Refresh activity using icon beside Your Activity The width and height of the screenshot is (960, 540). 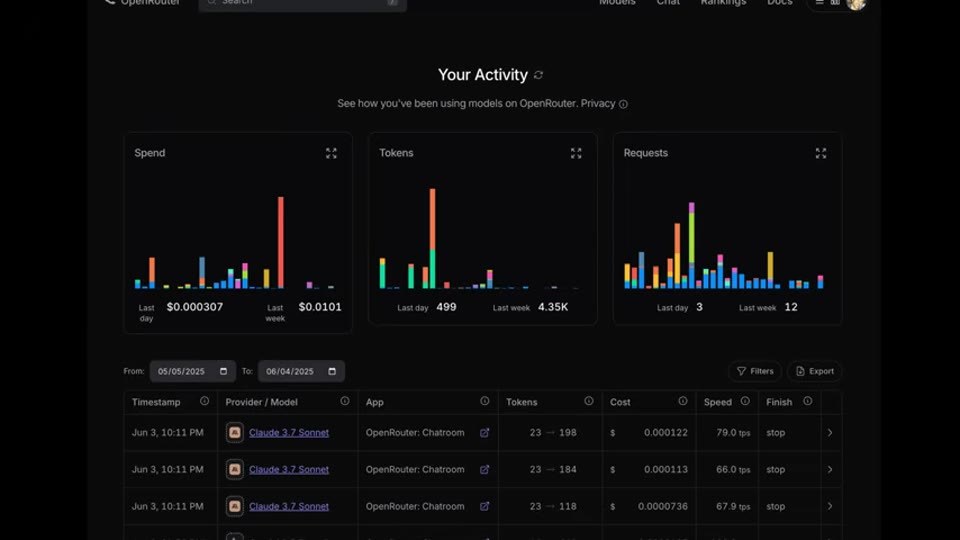tap(538, 75)
